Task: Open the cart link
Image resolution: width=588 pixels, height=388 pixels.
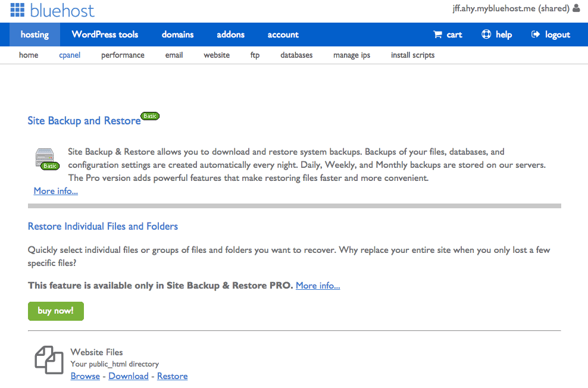Action: 454,35
